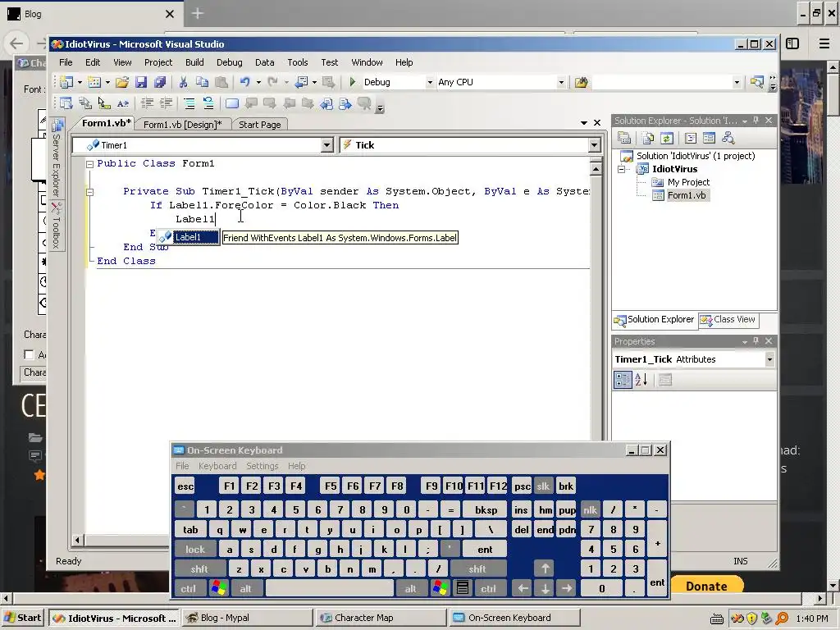Click the Increase Line Indent icon
The image size is (840, 630).
click(x=166, y=103)
